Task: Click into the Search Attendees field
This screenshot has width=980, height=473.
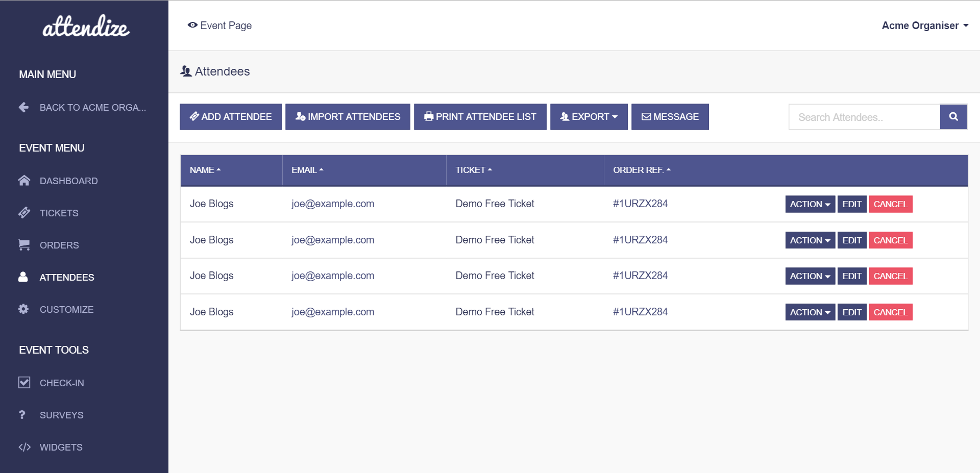Action: [864, 117]
